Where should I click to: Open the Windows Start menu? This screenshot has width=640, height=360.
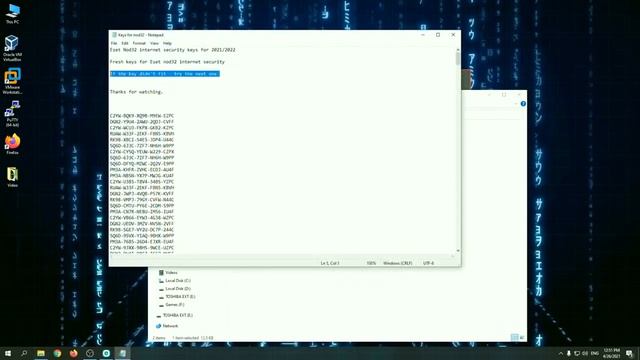point(8,353)
